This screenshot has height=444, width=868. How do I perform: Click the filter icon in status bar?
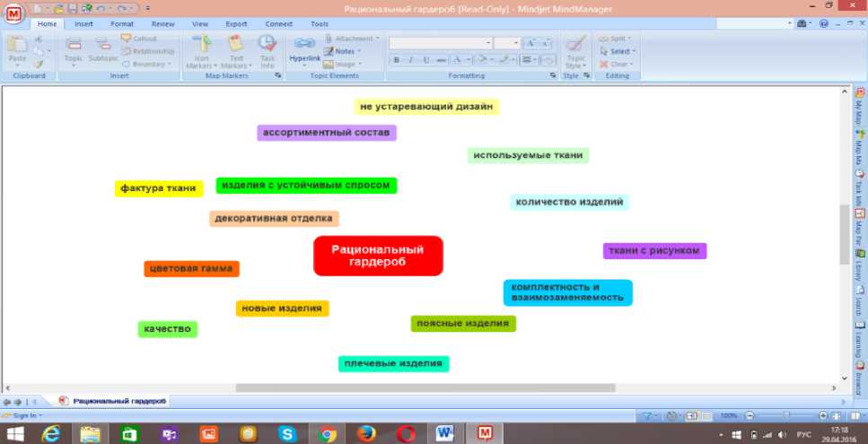(645, 415)
